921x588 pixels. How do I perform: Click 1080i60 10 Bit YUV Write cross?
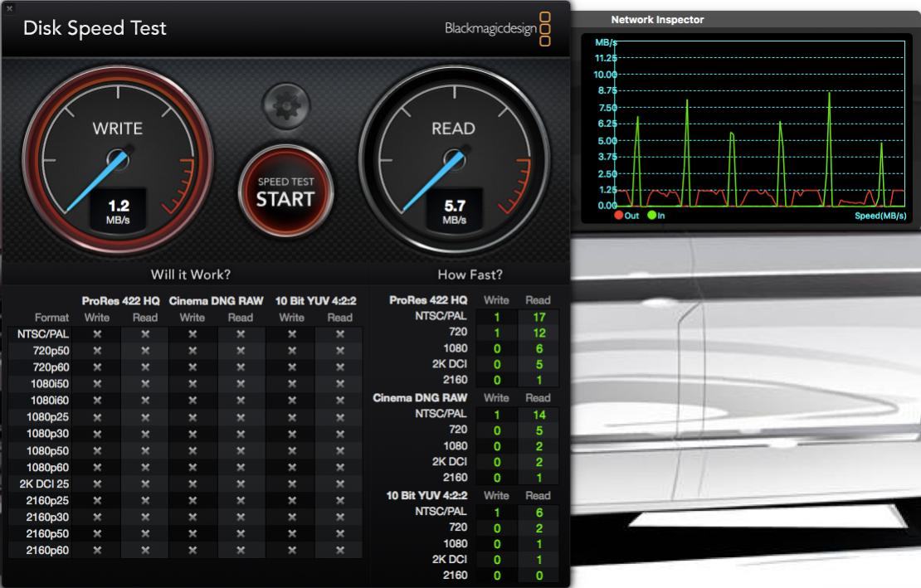tap(292, 401)
